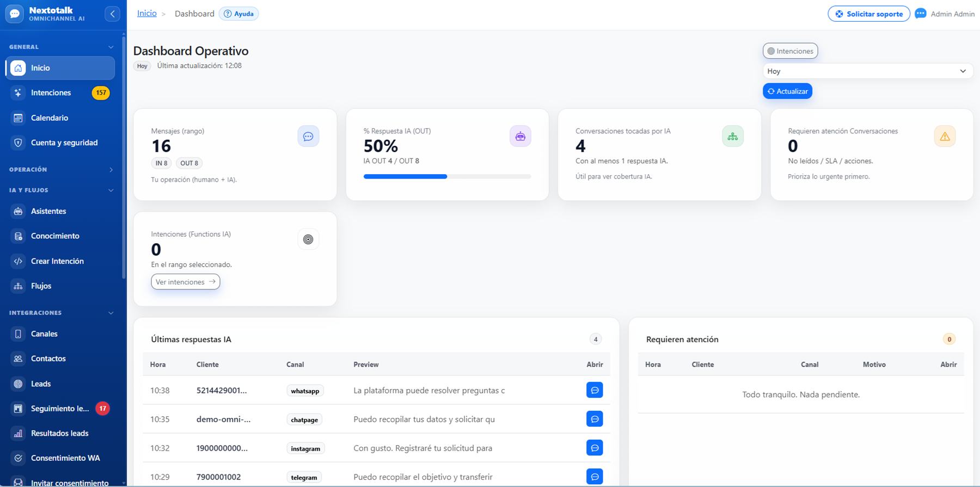980x487 pixels.
Task: Select Inicio in the sidebar
Action: (60, 68)
